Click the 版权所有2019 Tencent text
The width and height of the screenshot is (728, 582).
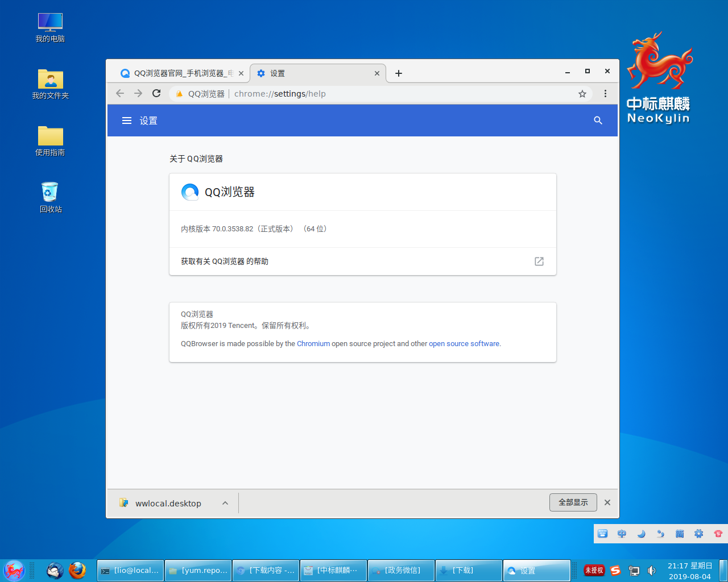246,326
